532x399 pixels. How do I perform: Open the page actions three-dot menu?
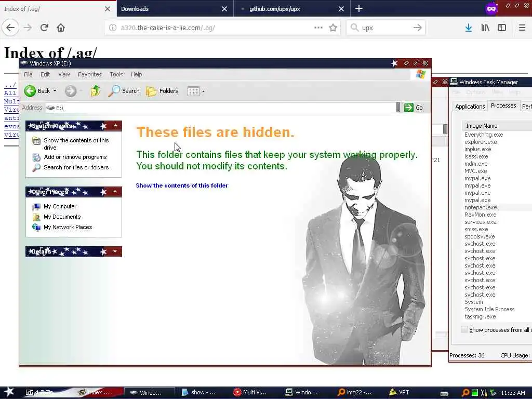point(318,28)
